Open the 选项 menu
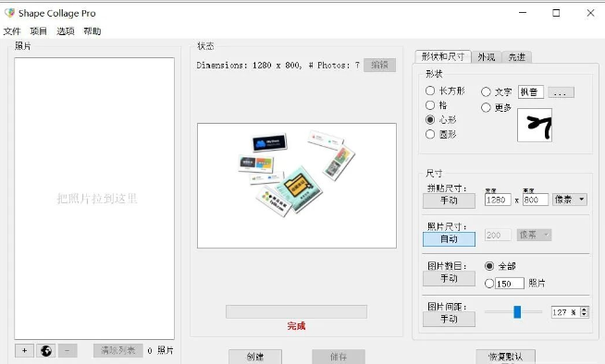The width and height of the screenshot is (605, 364). (x=66, y=31)
